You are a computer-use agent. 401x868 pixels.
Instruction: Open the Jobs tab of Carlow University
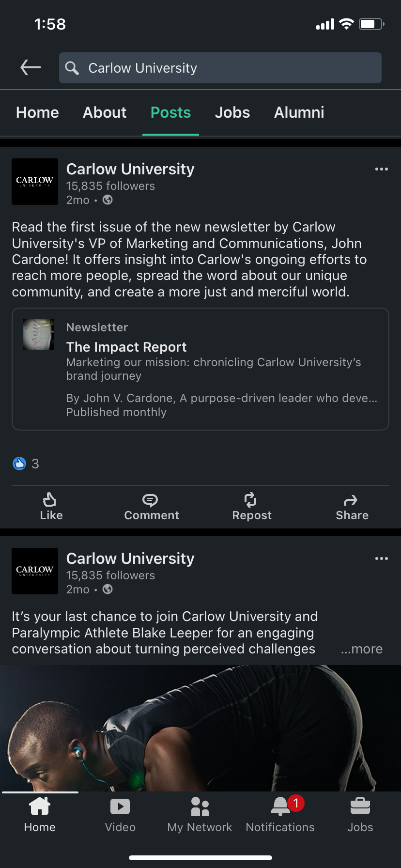click(232, 112)
